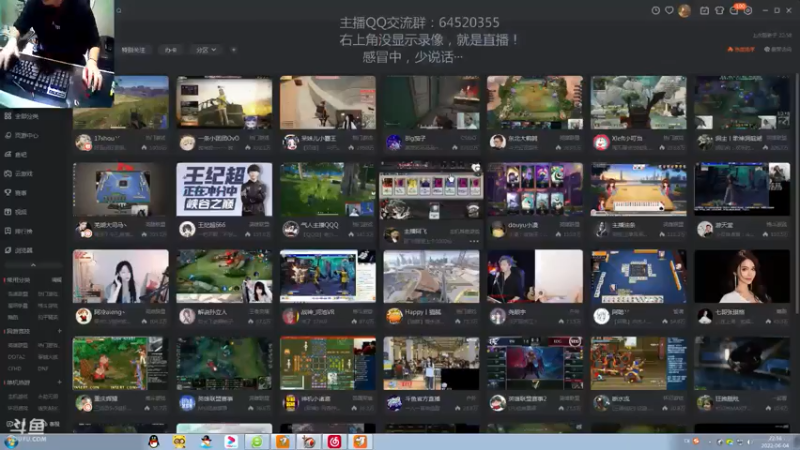Open the Happy streamer's city-view thumbnail
Viewport: 800px width, 450px height.
pyautogui.click(x=431, y=276)
